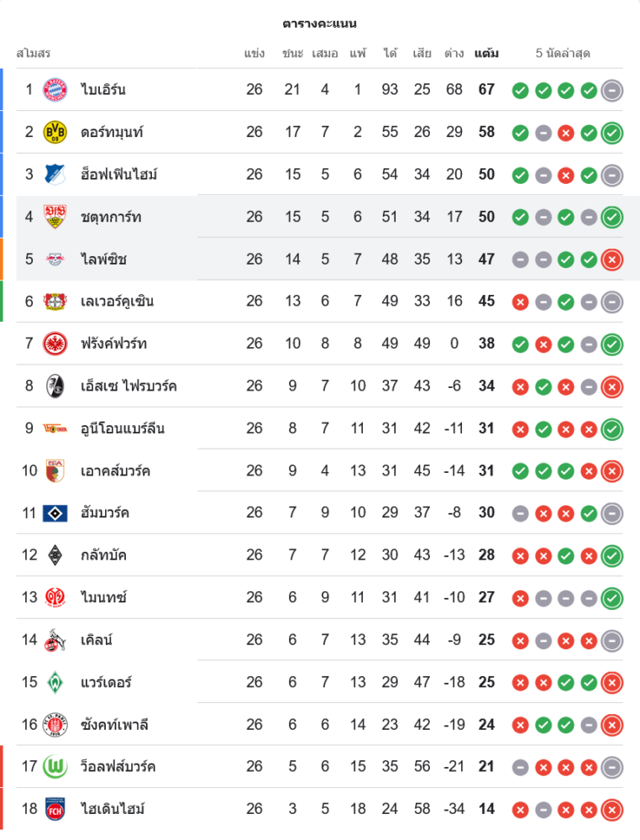
Task: Select the สโมสร club column header
Action: 34,54
